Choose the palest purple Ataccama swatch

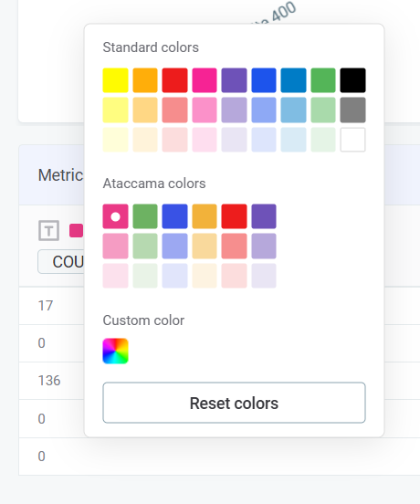pos(264,276)
